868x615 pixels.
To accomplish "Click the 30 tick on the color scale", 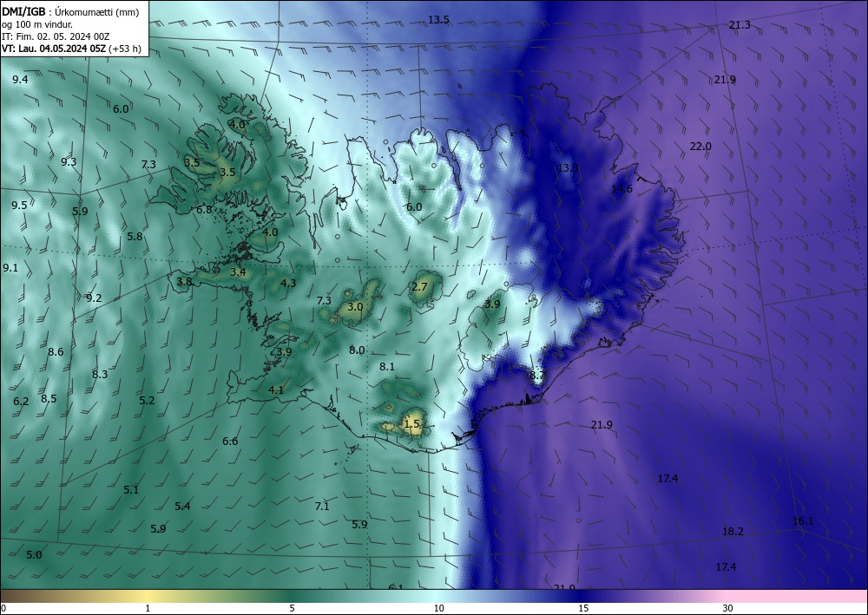I will (x=728, y=609).
